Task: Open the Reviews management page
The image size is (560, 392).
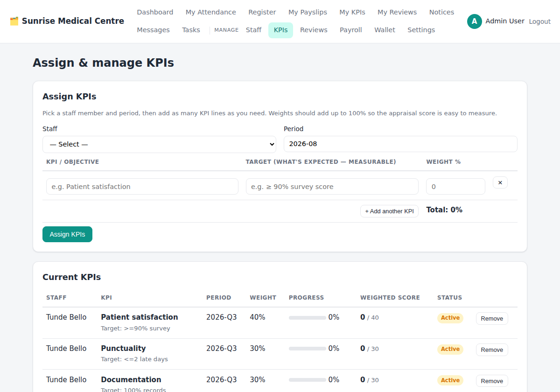Action: pyautogui.click(x=314, y=30)
